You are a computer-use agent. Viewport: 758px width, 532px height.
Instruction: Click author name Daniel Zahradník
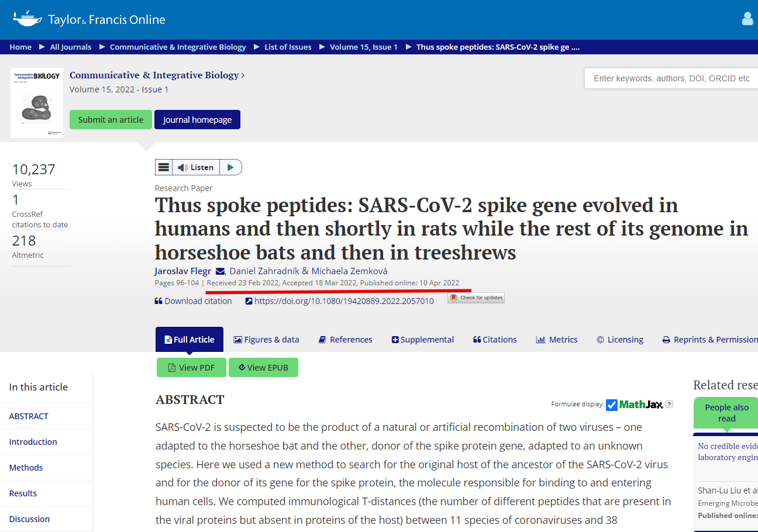click(x=265, y=271)
